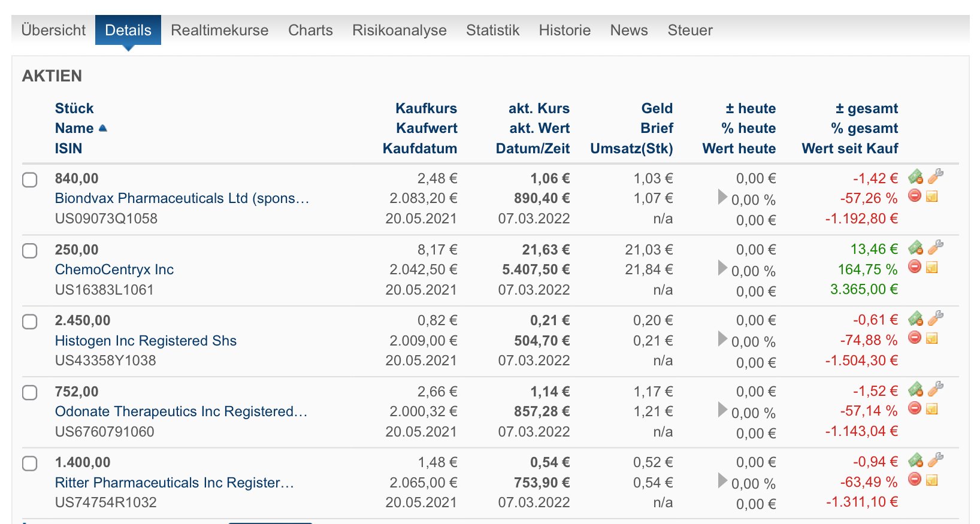Image resolution: width=980 pixels, height=524 pixels.
Task: Open the wrench edit icon for ChemoCentryx
Action: tap(935, 247)
